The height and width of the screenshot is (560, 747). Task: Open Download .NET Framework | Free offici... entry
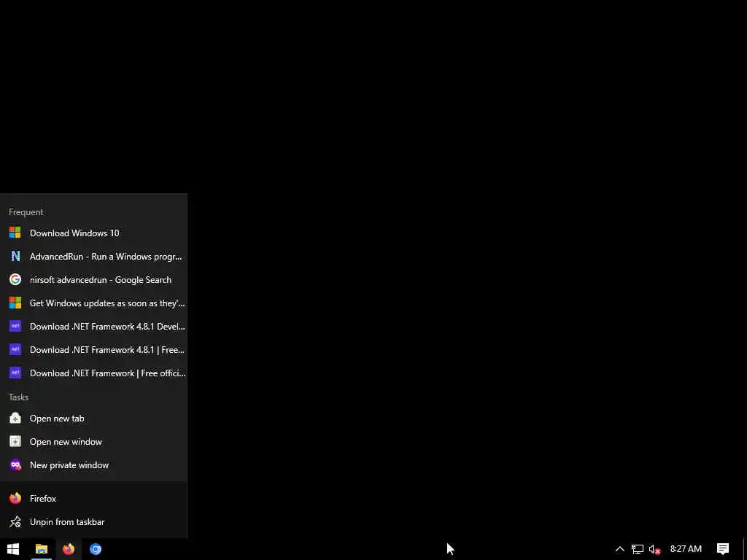coord(93,373)
